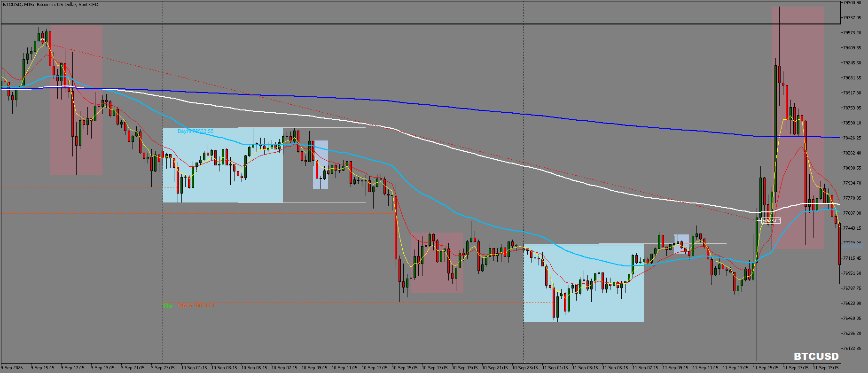Click the 10 Sep 01:15 time label
Viewport: 868px width, 373px height.
[194, 368]
